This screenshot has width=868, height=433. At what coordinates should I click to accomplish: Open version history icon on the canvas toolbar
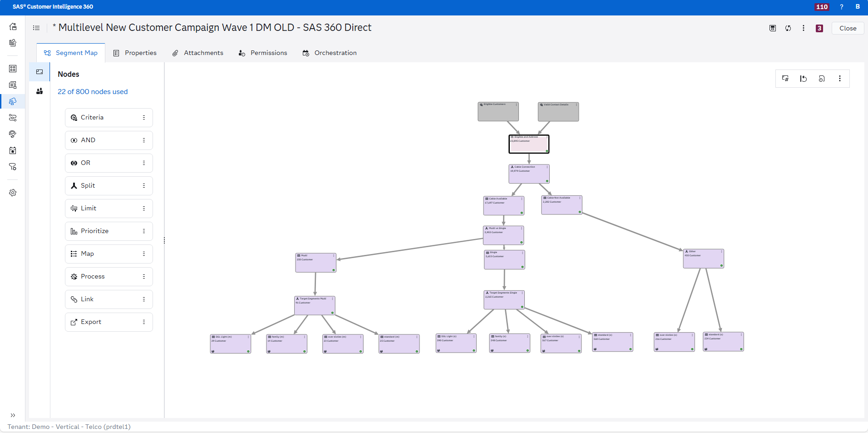822,79
